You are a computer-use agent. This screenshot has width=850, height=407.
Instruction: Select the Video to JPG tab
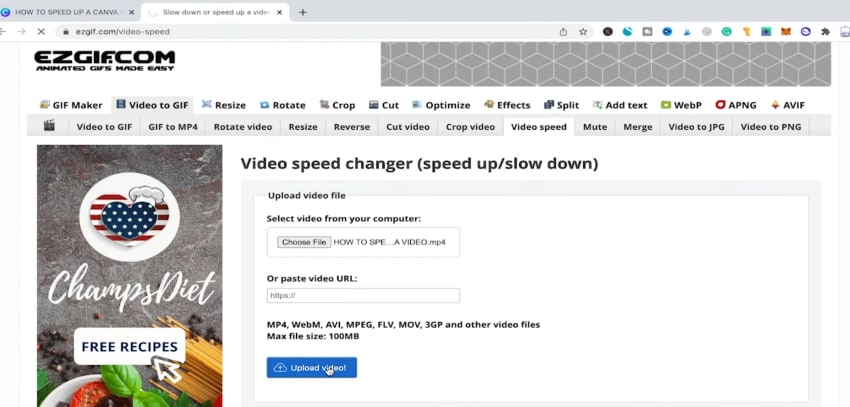point(696,127)
